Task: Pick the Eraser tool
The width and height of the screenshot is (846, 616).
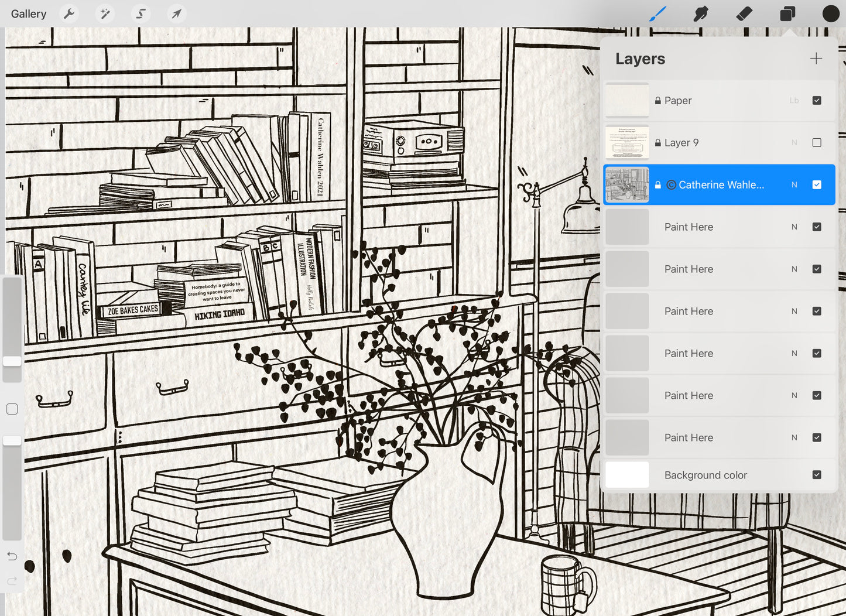Action: [744, 13]
